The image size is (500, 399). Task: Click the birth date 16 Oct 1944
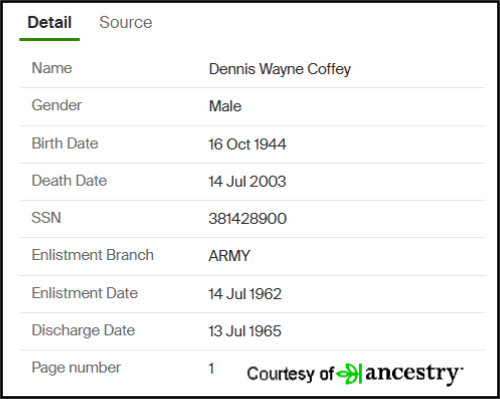tap(247, 144)
